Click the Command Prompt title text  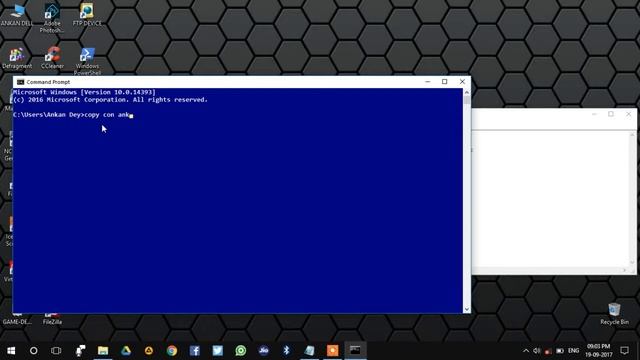[48, 82]
